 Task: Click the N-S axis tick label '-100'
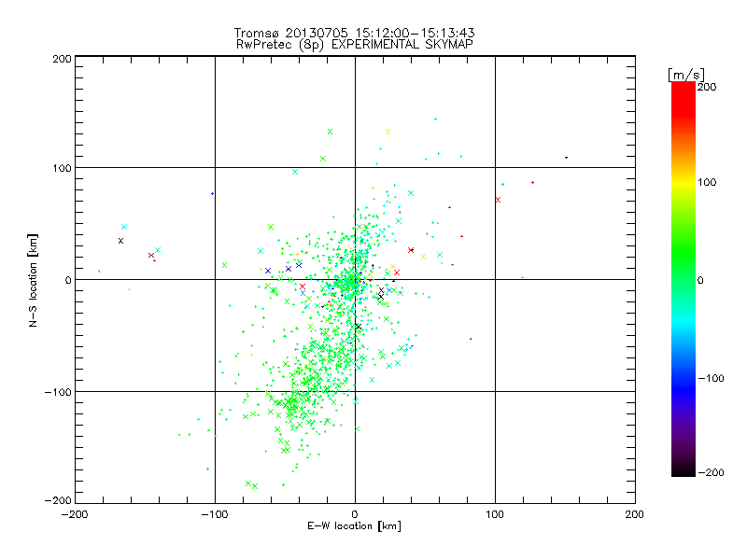(58, 392)
